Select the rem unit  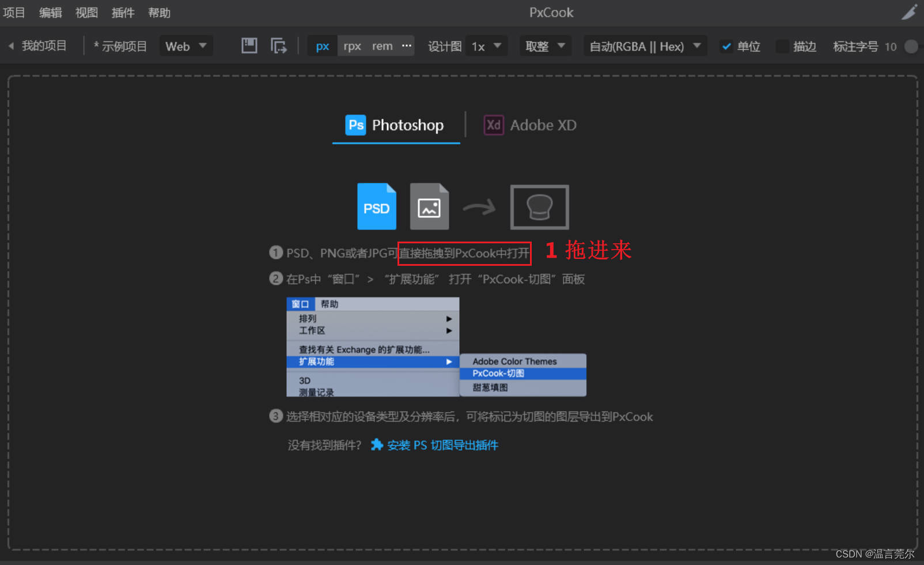(382, 46)
